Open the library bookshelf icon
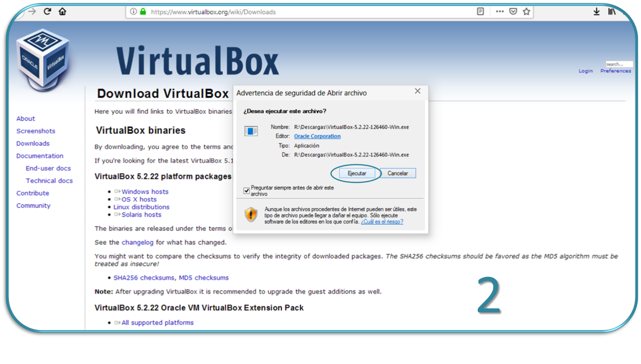This screenshot has width=641, height=364. [x=612, y=12]
